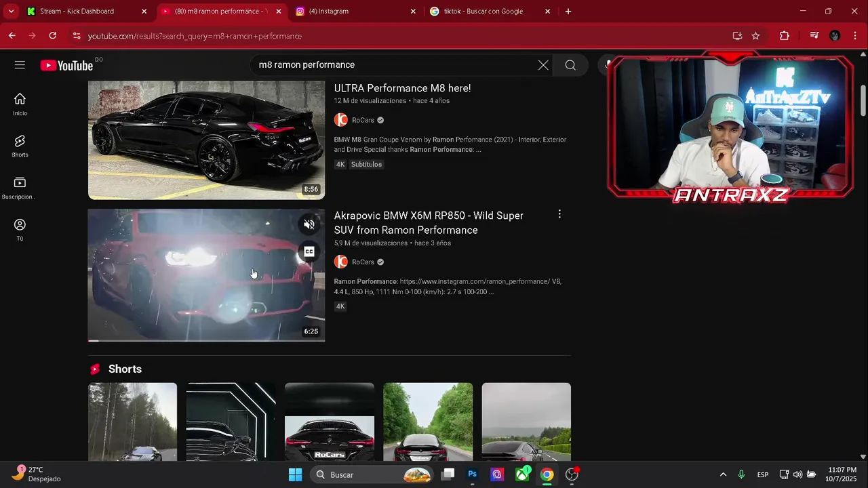Go to Inicio in the sidebar
Viewport: 868px width, 488px height.
click(20, 104)
